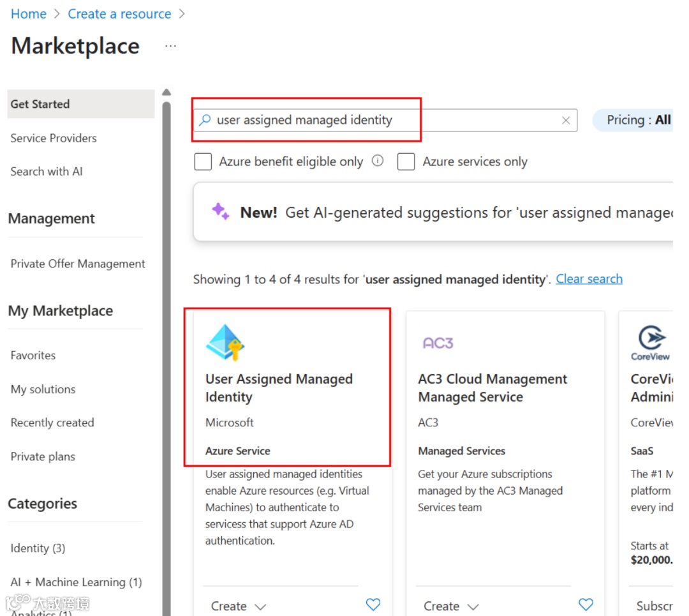Favorite User Assigned Managed Identity with heart

tap(373, 605)
